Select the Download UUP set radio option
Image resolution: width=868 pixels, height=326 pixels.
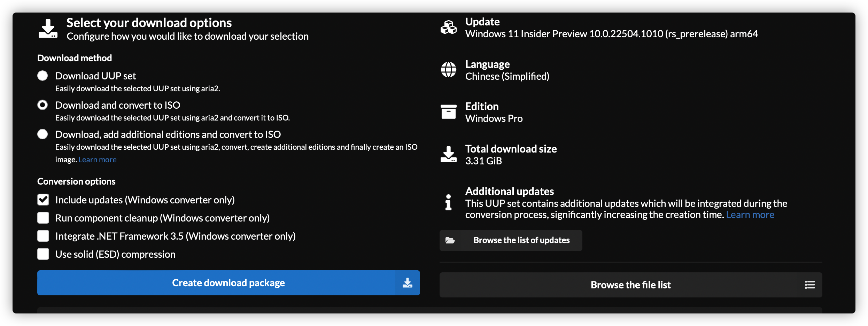point(42,76)
